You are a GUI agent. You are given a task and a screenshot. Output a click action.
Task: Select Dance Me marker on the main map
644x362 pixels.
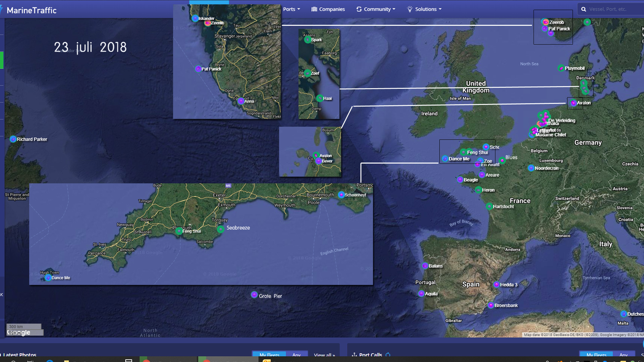tap(445, 159)
